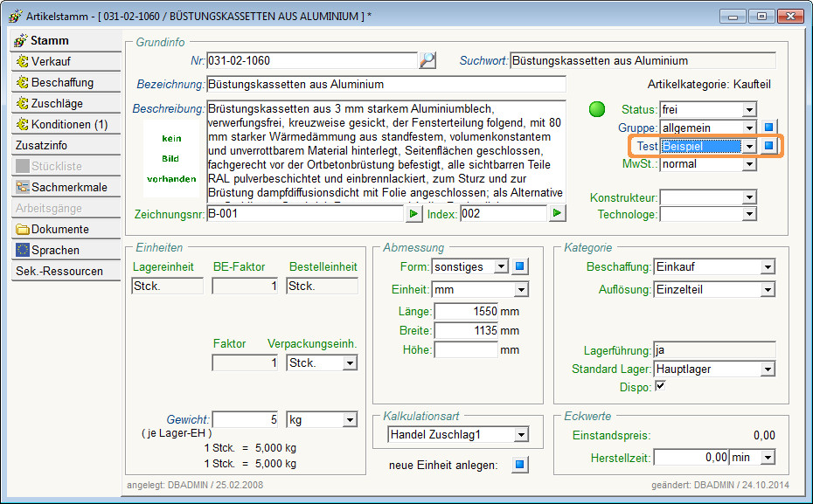Open the Verpackungseinh. dropdown
The image size is (813, 504).
(350, 363)
